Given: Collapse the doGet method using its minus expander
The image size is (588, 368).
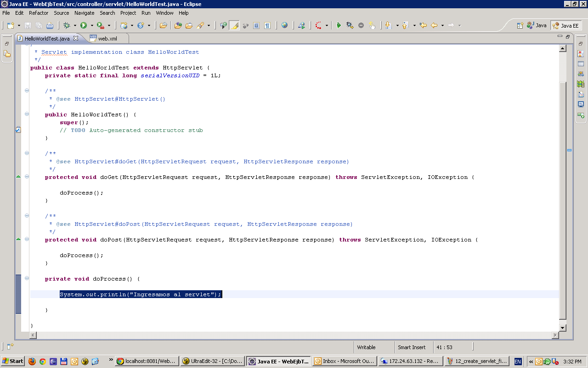Looking at the screenshot, I should tap(26, 176).
